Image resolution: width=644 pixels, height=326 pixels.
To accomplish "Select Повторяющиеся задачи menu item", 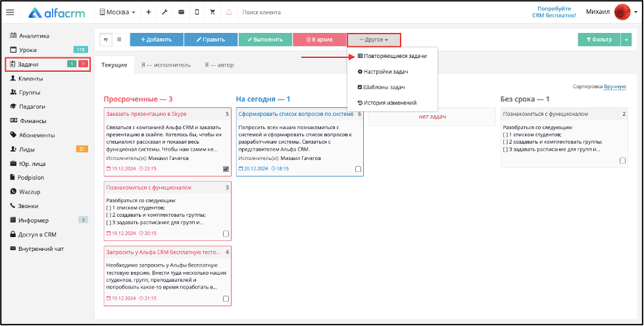I will coord(392,56).
